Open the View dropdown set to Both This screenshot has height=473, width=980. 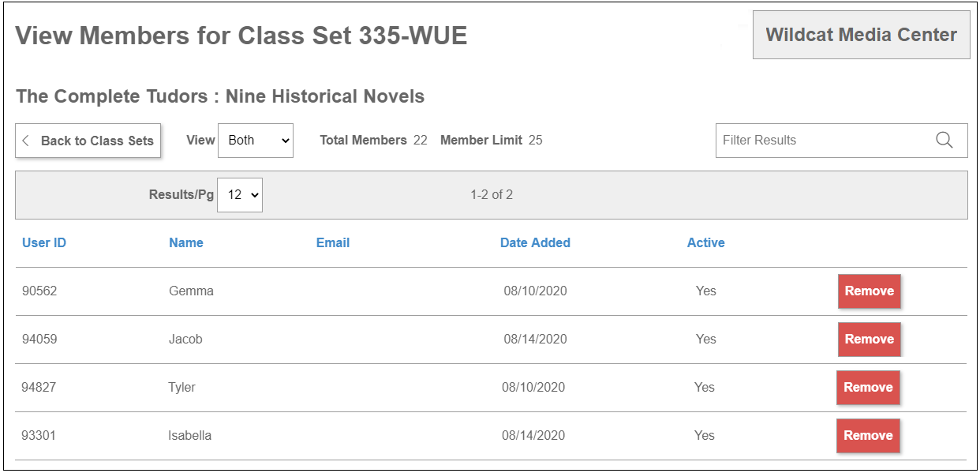pos(256,140)
